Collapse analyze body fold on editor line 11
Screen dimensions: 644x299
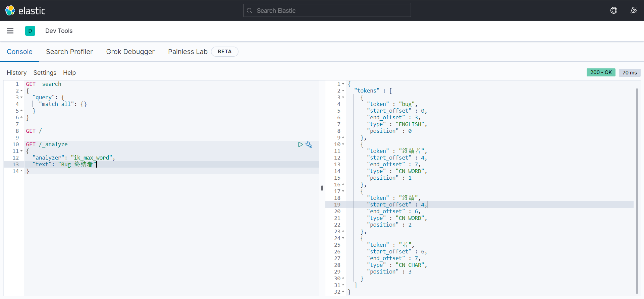pos(21,151)
